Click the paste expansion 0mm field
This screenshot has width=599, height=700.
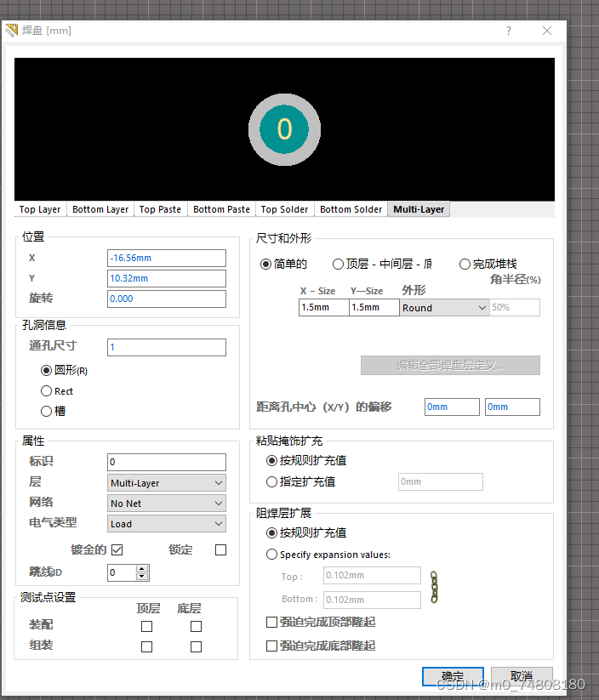pyautogui.click(x=441, y=481)
